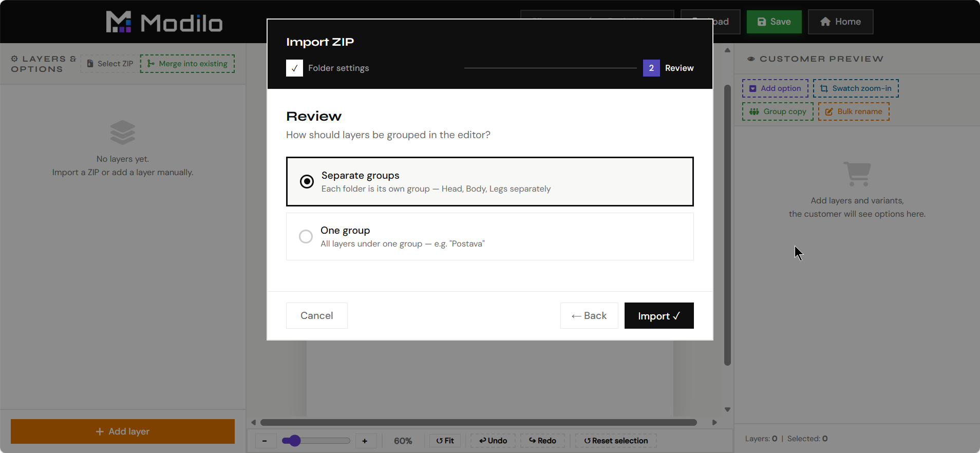Click Group copy button
The image size is (980, 453).
(x=778, y=111)
